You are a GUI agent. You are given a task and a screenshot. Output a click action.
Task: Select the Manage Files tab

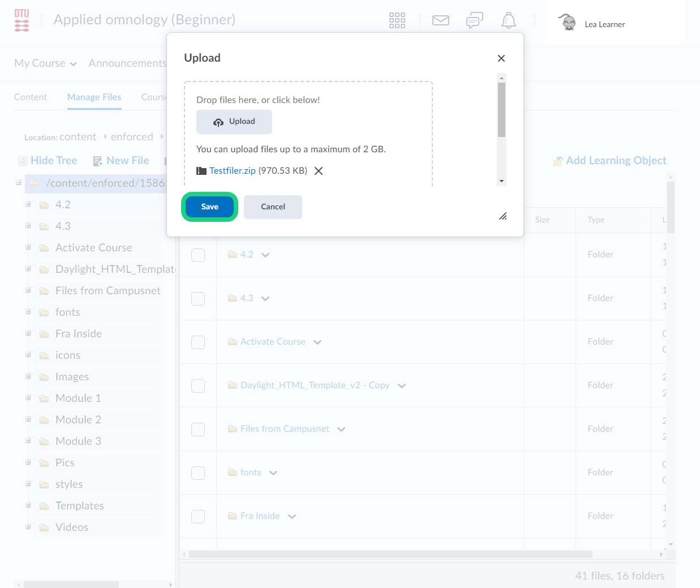coord(94,97)
